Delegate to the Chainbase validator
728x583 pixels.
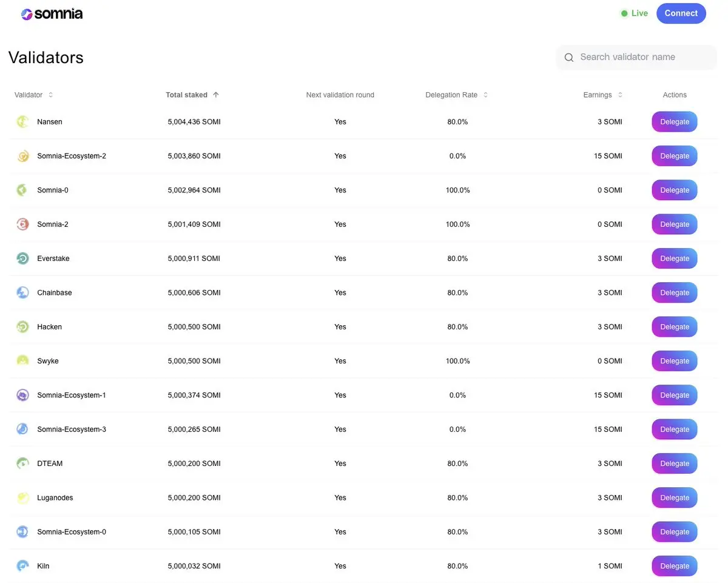675,292
